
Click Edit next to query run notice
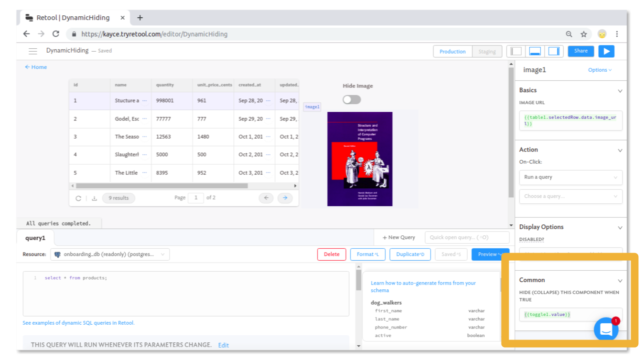coord(223,345)
